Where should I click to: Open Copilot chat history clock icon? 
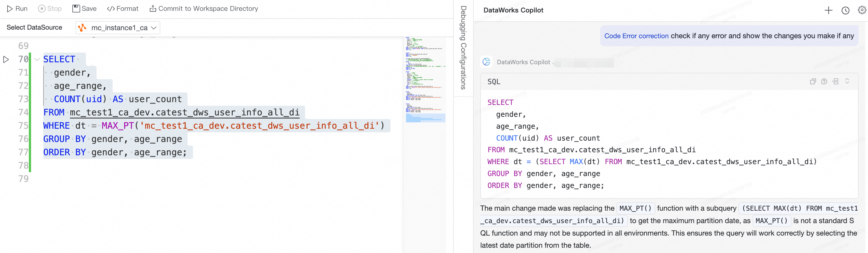[x=845, y=11]
